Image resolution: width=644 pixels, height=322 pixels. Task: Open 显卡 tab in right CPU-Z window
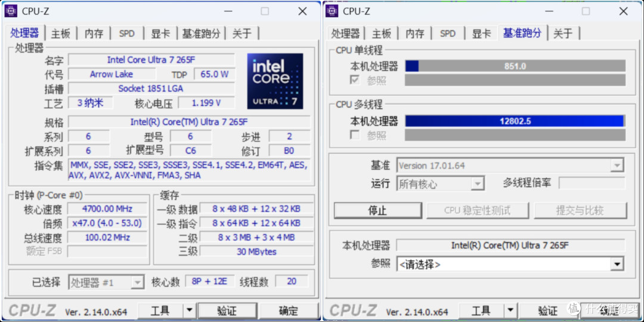(x=481, y=33)
